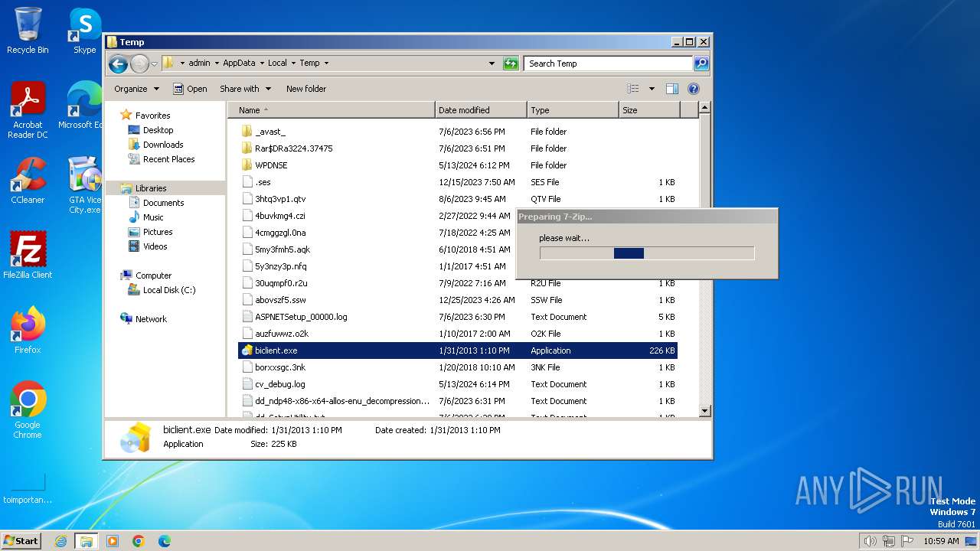Click the Search Temp input field
The width and height of the screenshot is (980, 551).
tap(609, 64)
